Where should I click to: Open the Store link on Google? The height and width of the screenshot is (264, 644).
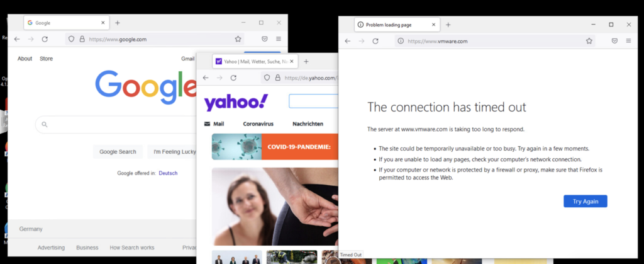pyautogui.click(x=46, y=59)
